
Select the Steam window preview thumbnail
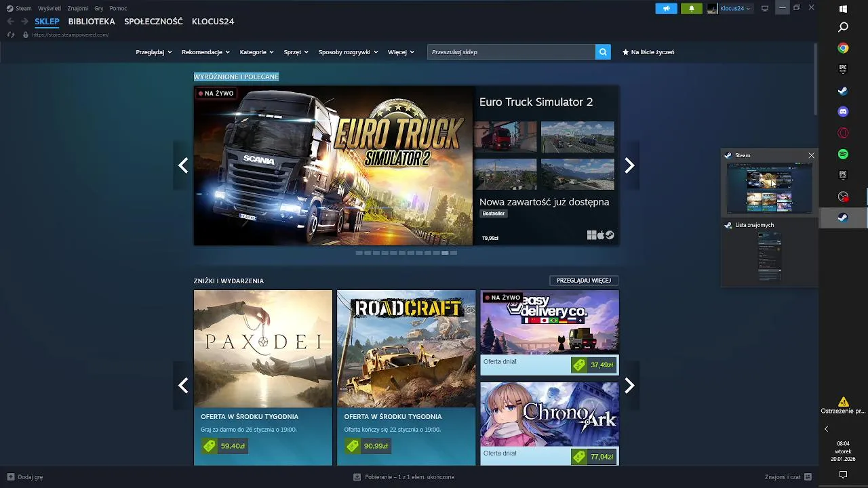pos(769,188)
